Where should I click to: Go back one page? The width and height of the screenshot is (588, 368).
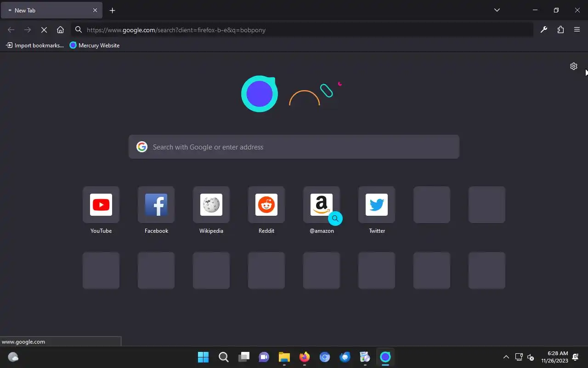coord(11,30)
